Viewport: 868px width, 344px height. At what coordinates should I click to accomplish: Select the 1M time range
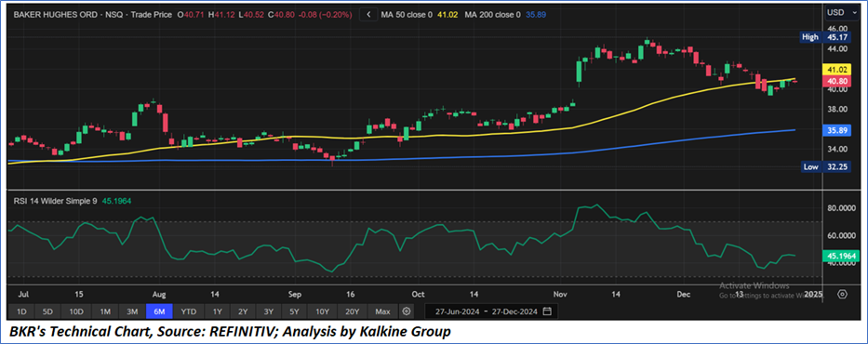(105, 311)
